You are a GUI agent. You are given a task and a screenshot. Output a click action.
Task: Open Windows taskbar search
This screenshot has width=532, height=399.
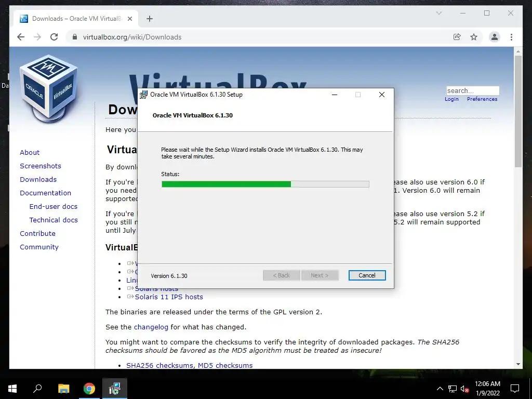pos(37,389)
